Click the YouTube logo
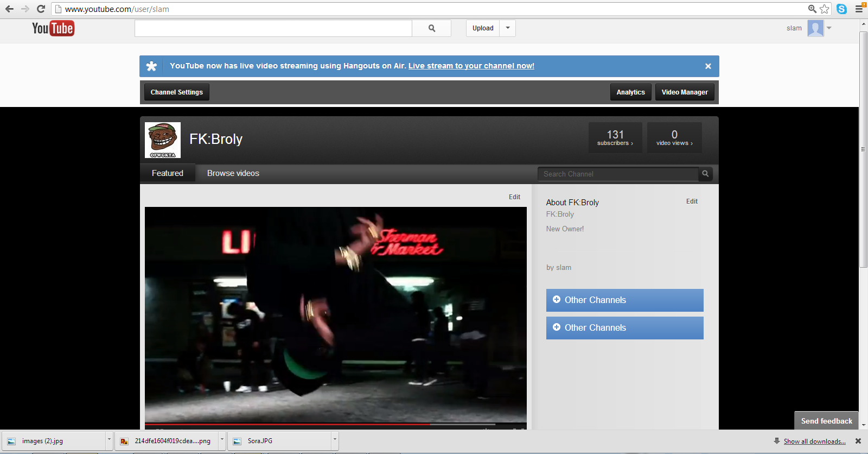The image size is (868, 454). pyautogui.click(x=53, y=28)
